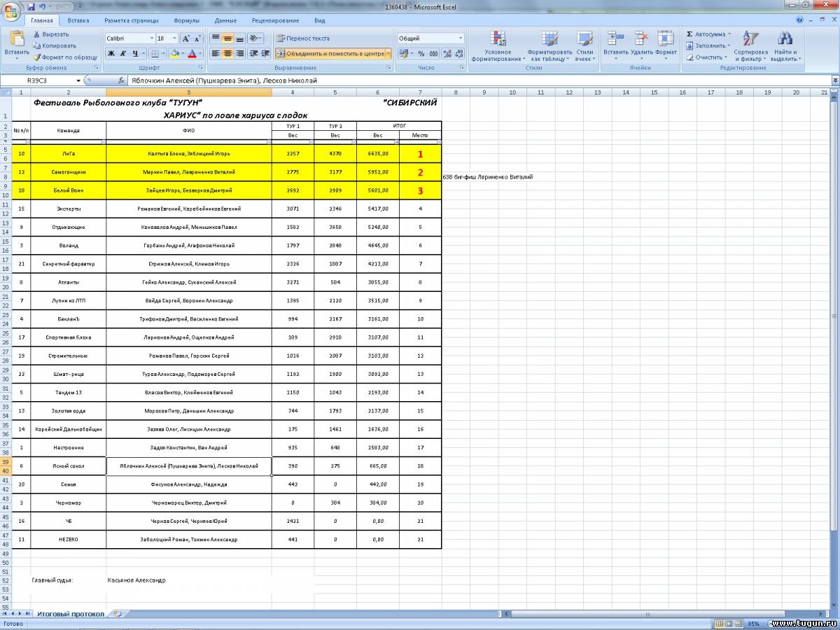Image resolution: width=840 pixels, height=630 pixels.
Task: Open the insert function fx button
Action: pyautogui.click(x=121, y=80)
